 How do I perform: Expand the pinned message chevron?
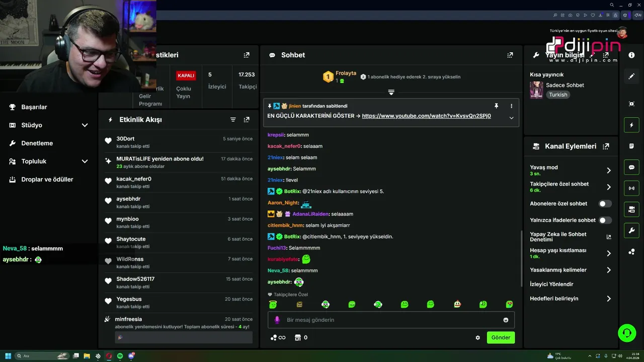click(x=511, y=118)
